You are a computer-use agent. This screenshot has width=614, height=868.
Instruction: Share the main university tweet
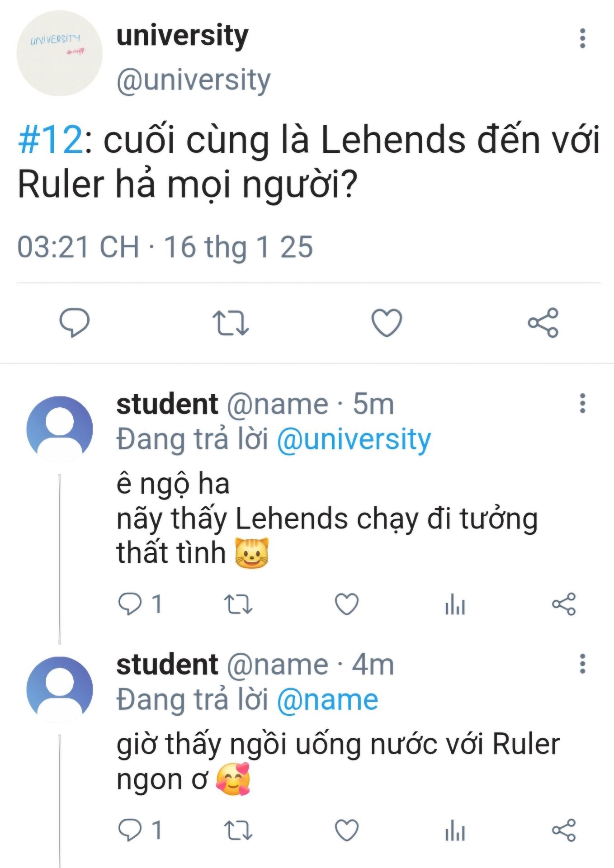coord(543,322)
